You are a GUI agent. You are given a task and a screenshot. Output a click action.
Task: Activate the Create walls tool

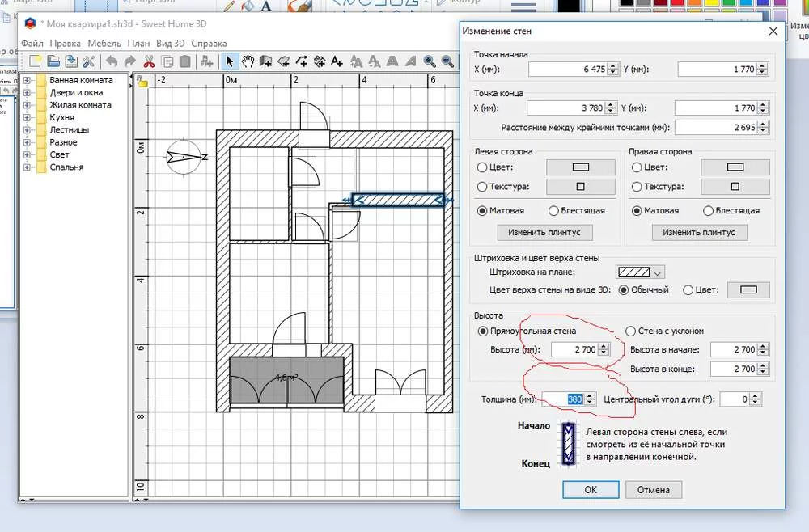point(266,61)
